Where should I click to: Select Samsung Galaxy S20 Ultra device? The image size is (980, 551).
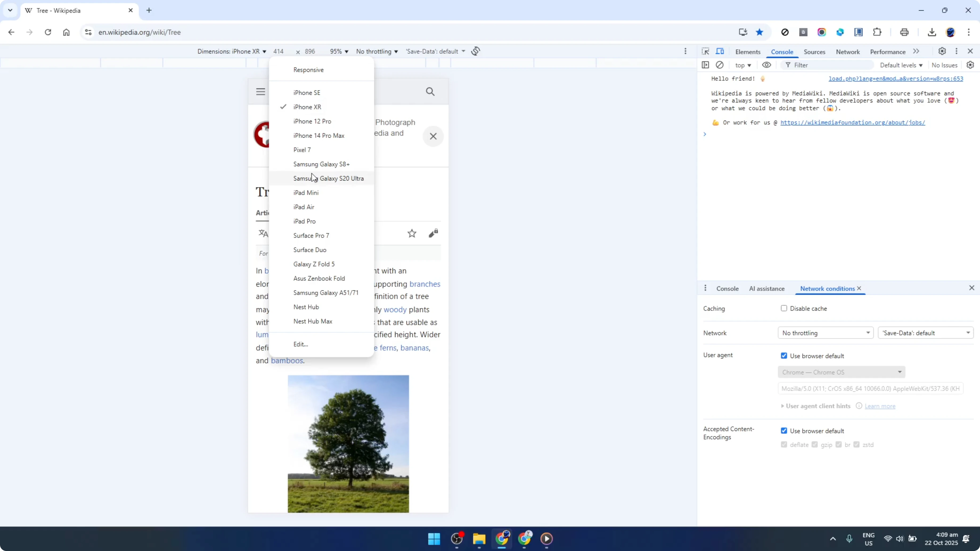tap(328, 178)
